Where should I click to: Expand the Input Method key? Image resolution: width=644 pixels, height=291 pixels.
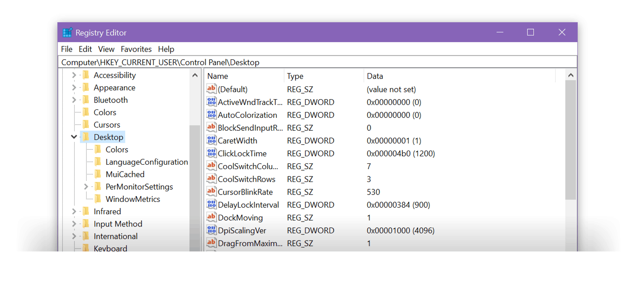74,224
